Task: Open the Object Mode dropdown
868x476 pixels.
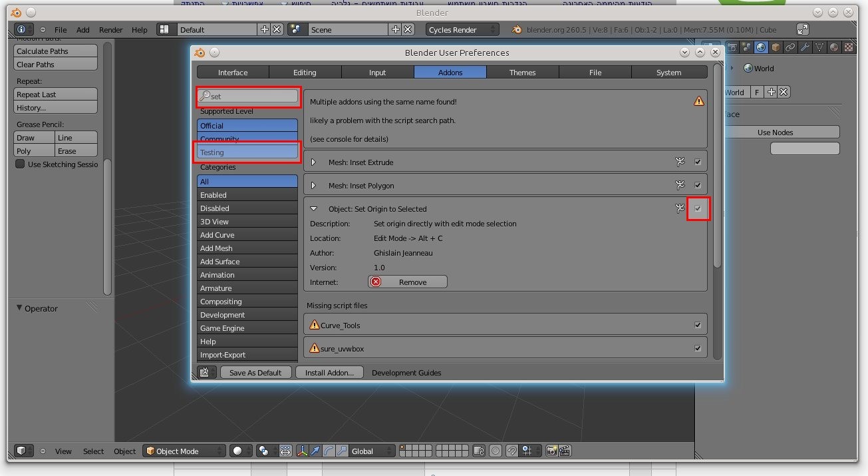Action: click(x=184, y=451)
